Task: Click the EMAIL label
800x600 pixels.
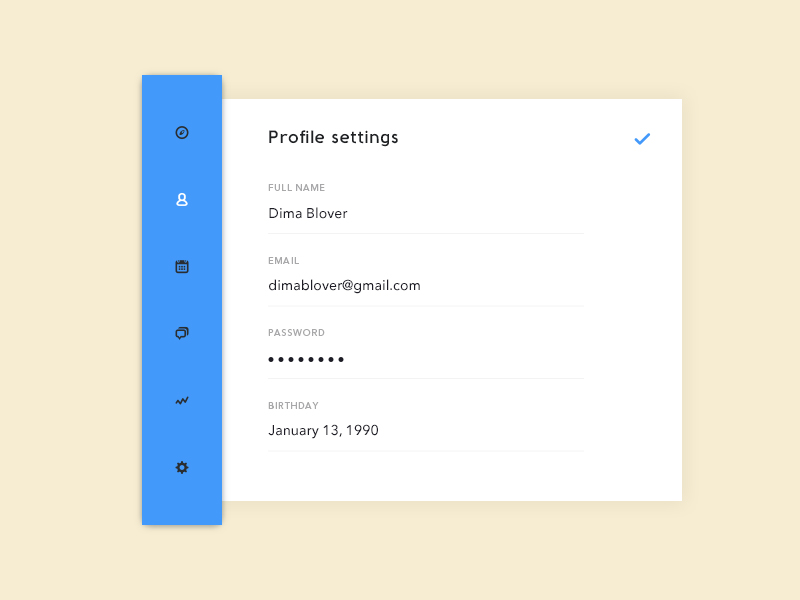Action: [284, 261]
